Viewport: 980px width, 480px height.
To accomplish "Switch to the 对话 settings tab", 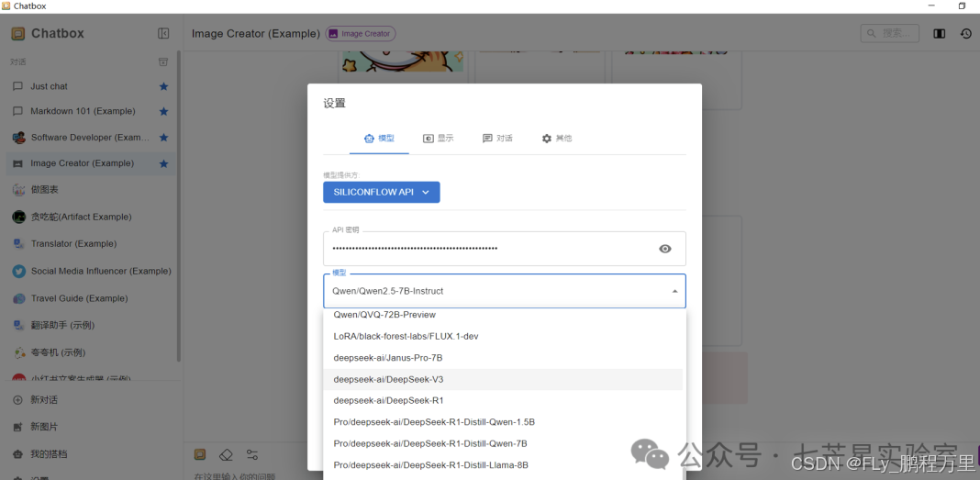I will (497, 138).
